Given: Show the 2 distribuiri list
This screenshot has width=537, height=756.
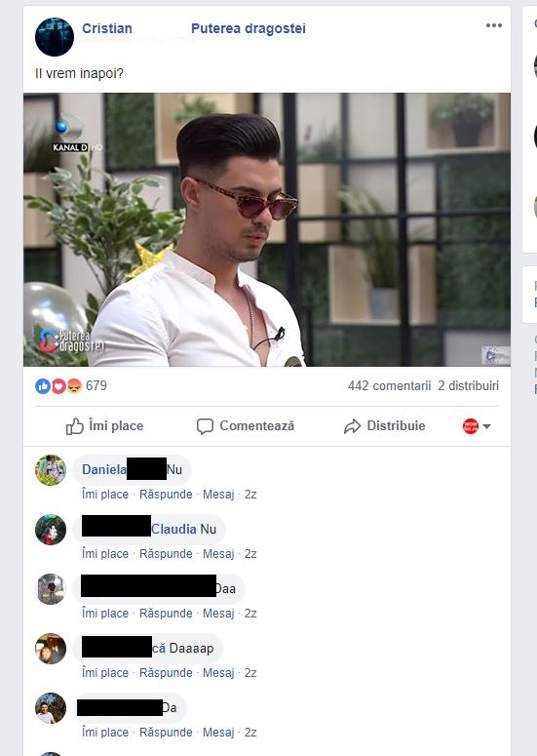Looking at the screenshot, I should (x=468, y=385).
